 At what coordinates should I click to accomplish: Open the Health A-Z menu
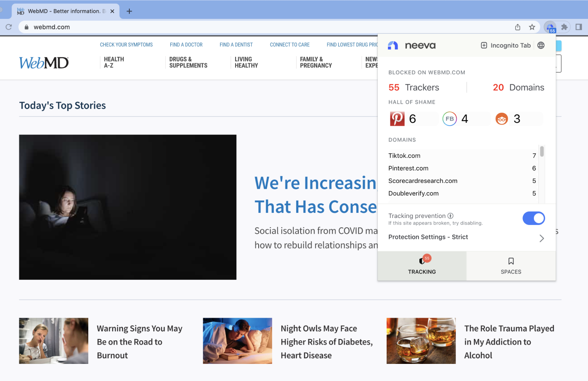coord(114,62)
